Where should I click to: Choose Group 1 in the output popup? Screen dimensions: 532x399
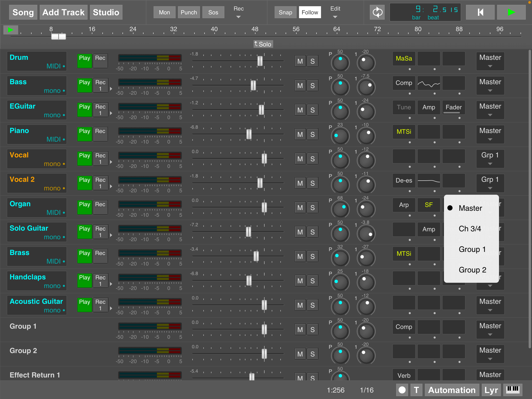coord(471,249)
